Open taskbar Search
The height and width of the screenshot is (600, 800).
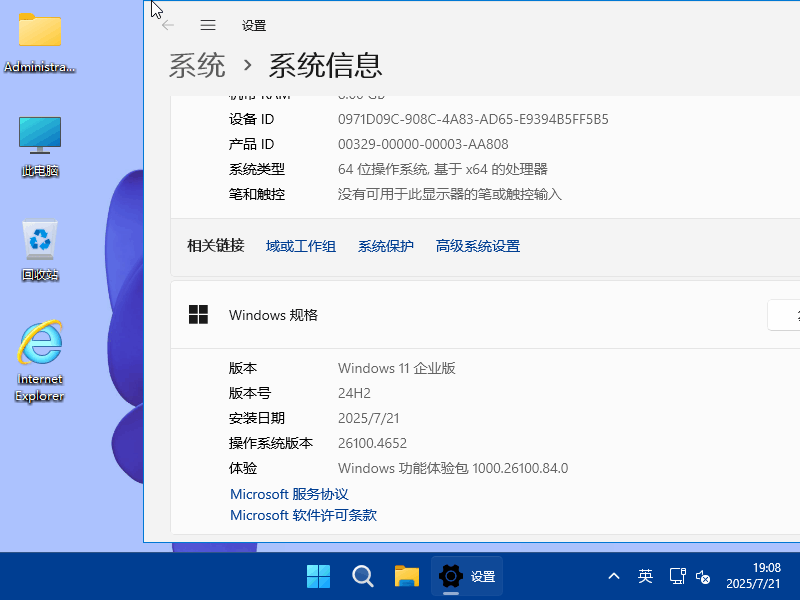pyautogui.click(x=363, y=576)
